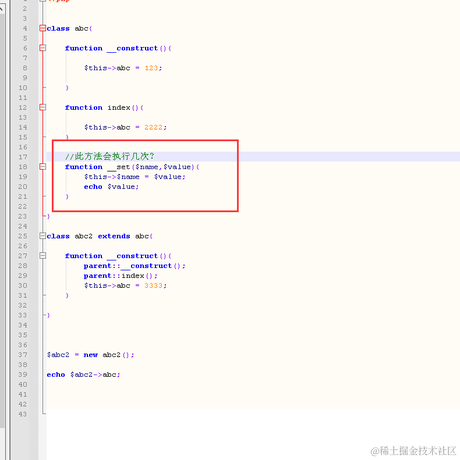Place cursor on 'echo $value;'
This screenshot has width=460, height=460.
pyautogui.click(x=111, y=187)
